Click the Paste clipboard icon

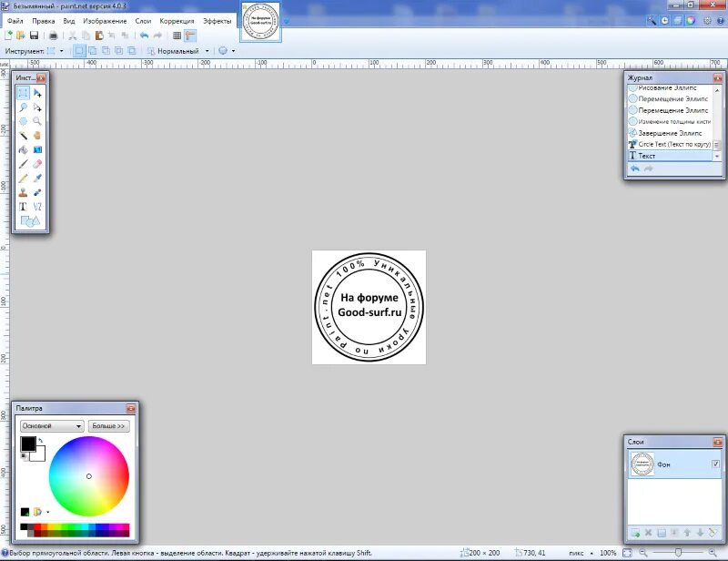pyautogui.click(x=99, y=36)
